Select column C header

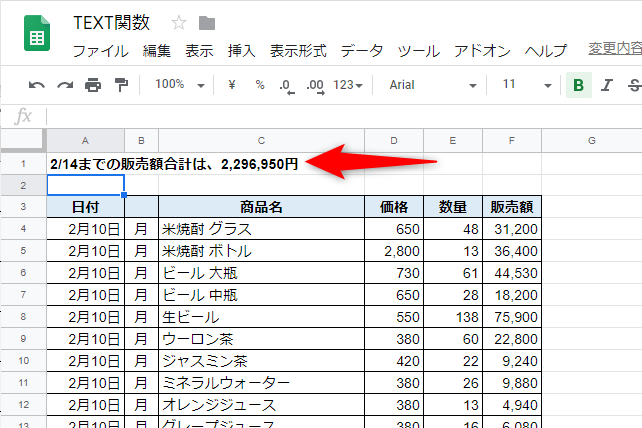(261, 141)
